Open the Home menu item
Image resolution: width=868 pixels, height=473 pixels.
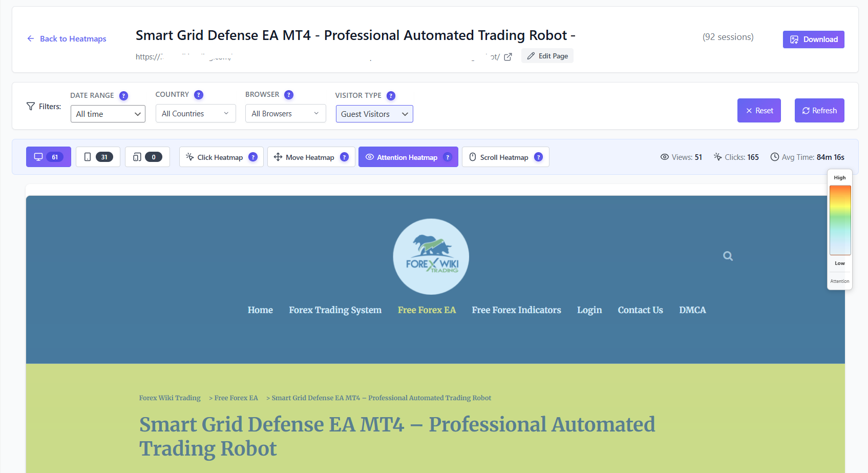click(260, 310)
